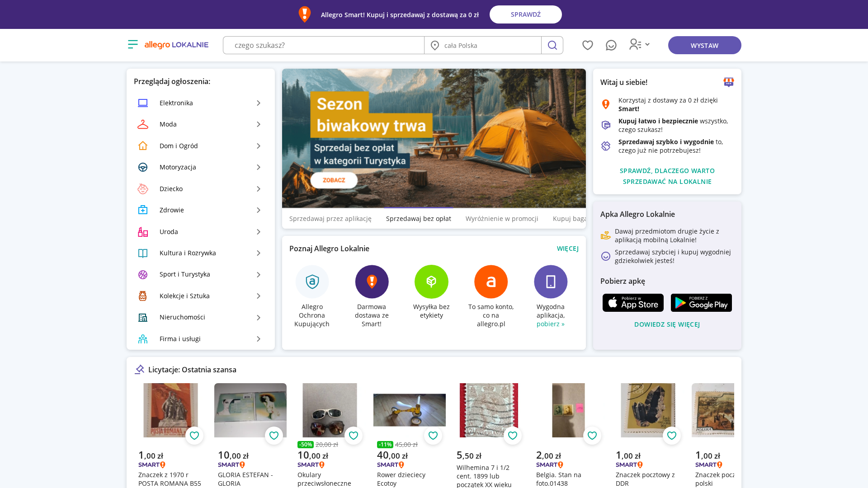
Task: Click the App Store download badge
Action: 633,303
